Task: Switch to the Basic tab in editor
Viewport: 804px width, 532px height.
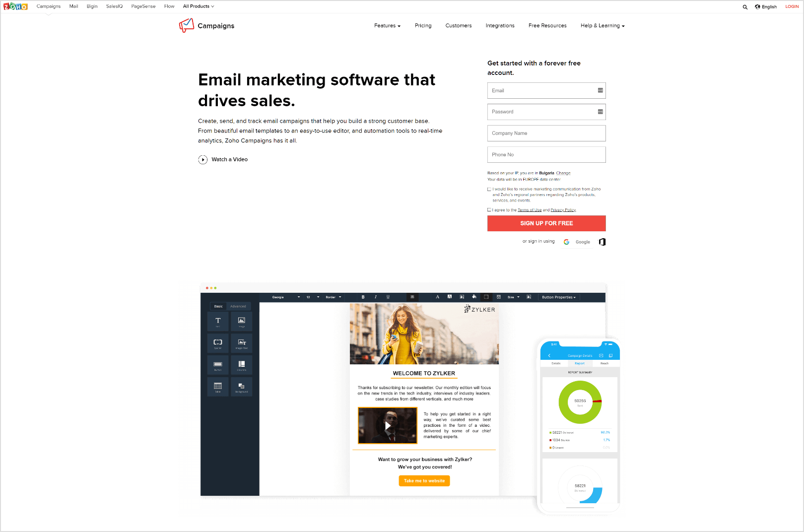Action: click(218, 306)
